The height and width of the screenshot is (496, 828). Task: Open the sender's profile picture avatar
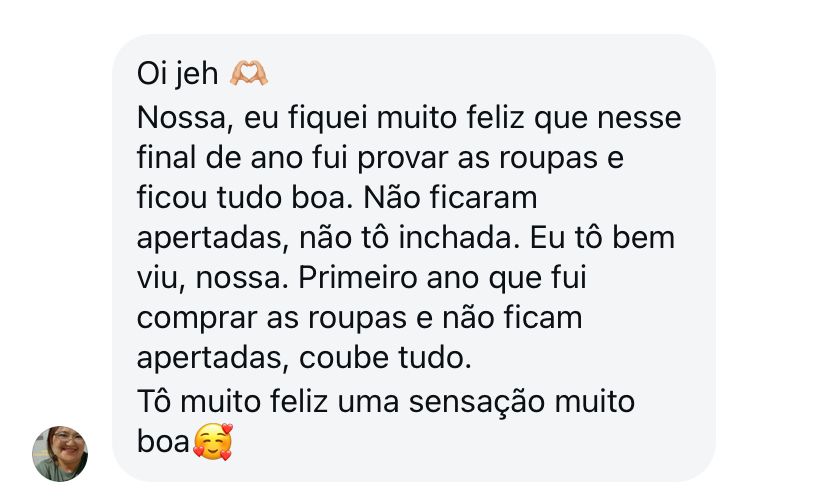click(x=60, y=453)
